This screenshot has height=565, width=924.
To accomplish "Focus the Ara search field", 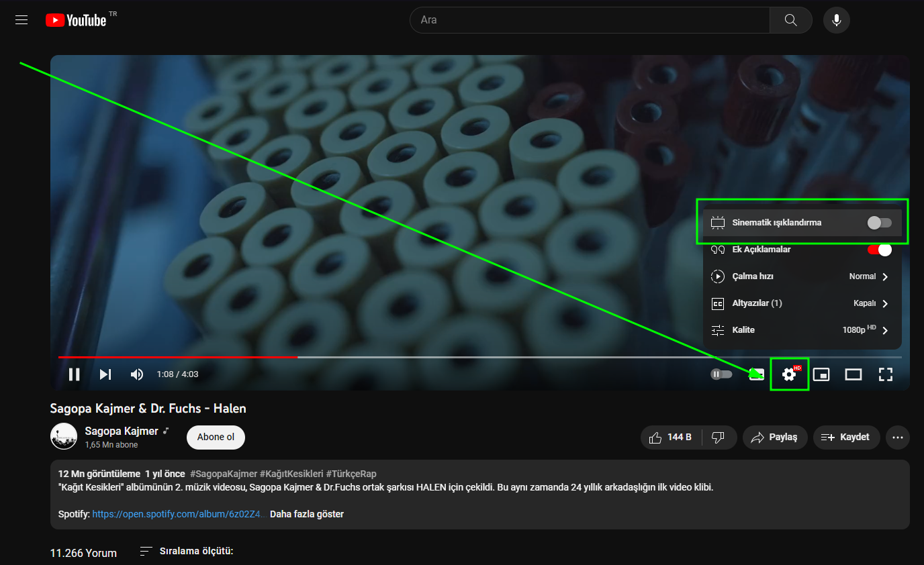I will click(x=590, y=20).
